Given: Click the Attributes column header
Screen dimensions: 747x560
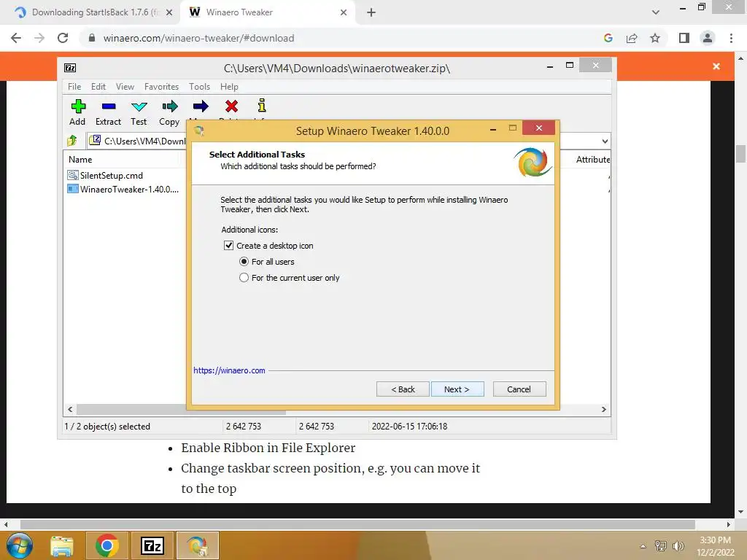Looking at the screenshot, I should 592,160.
